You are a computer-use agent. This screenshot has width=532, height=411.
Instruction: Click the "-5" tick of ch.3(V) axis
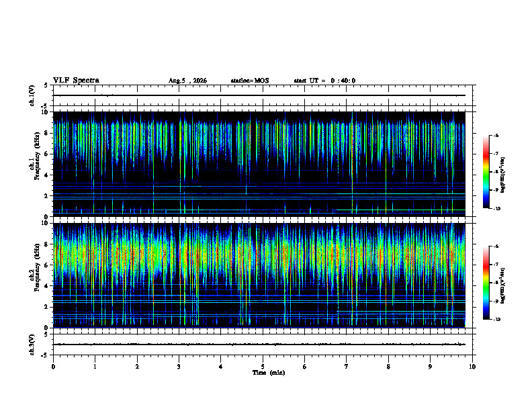[45, 355]
